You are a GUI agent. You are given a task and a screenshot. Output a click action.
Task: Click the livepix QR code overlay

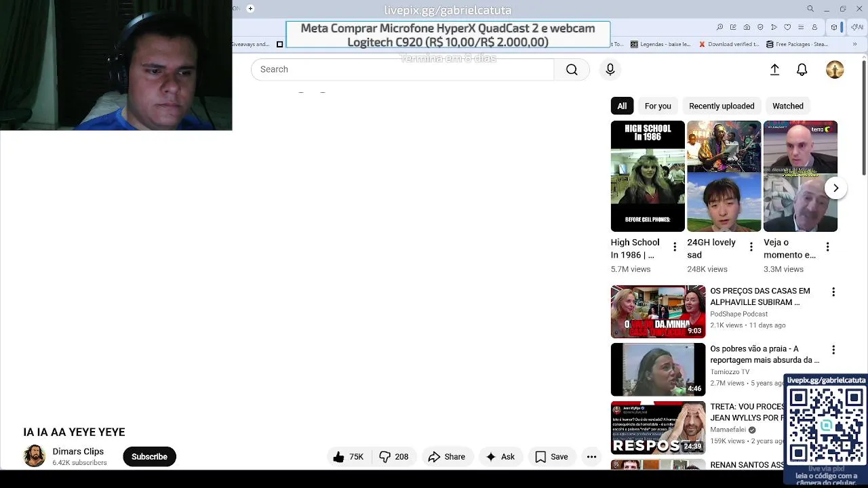click(826, 425)
